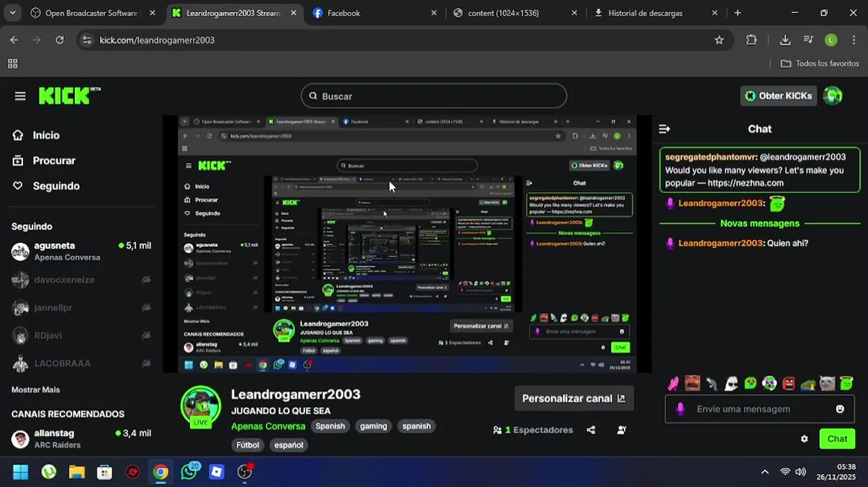
Task: Open the emoji picker smiley icon
Action: tap(840, 409)
